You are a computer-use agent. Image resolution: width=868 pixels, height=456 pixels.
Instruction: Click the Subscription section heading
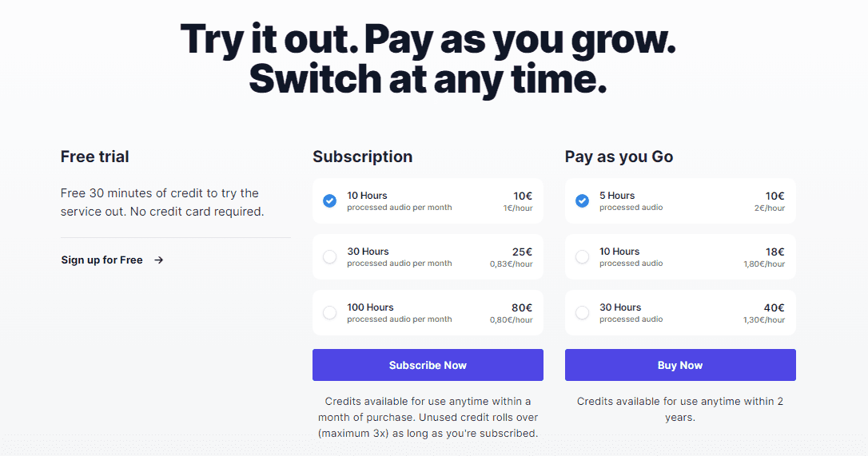coord(362,157)
